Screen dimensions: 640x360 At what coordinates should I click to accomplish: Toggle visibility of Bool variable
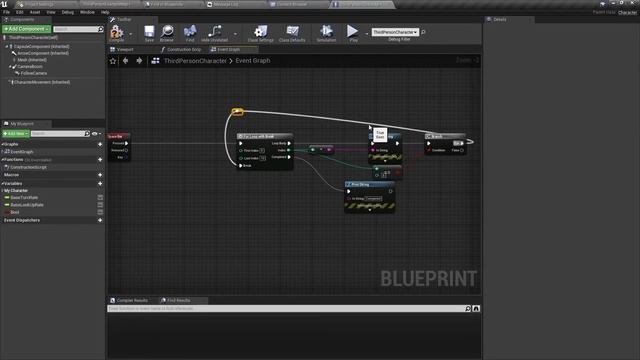coord(100,212)
